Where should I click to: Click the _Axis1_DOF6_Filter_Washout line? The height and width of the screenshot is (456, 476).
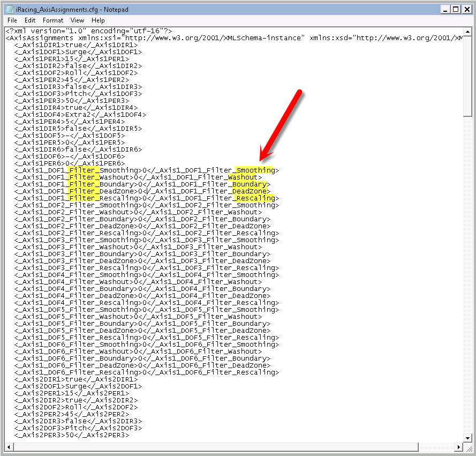coord(138,352)
